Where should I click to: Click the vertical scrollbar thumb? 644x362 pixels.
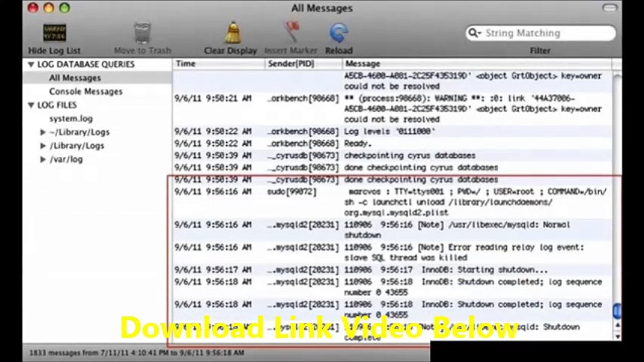617,311
